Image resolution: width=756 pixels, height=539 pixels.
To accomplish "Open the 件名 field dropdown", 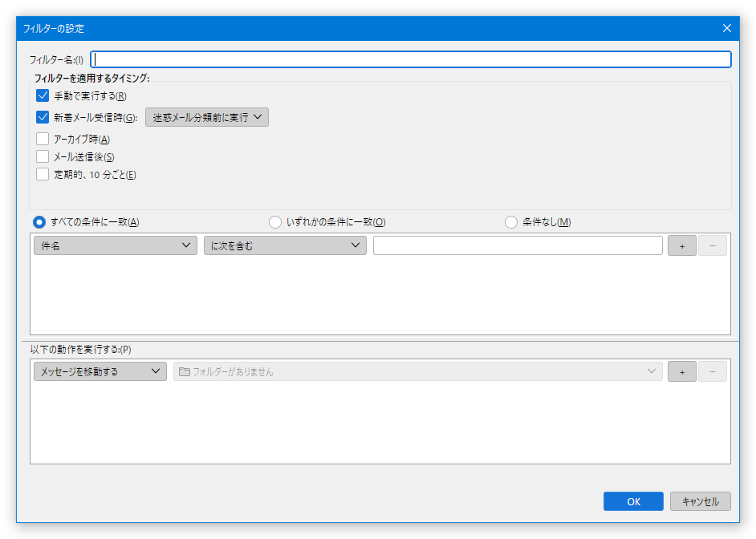I will point(115,246).
